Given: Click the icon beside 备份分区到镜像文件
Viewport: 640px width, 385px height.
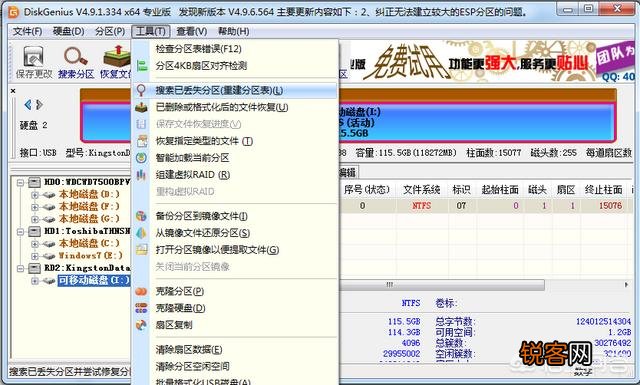Looking at the screenshot, I should (141, 216).
